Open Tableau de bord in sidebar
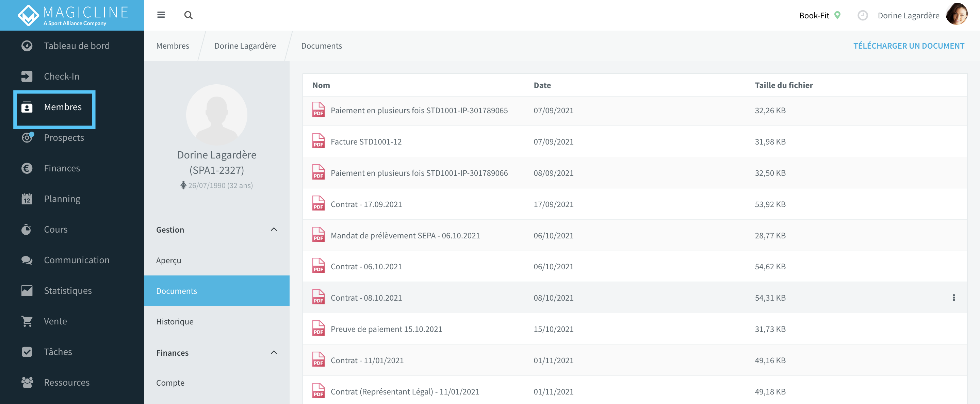 click(77, 46)
